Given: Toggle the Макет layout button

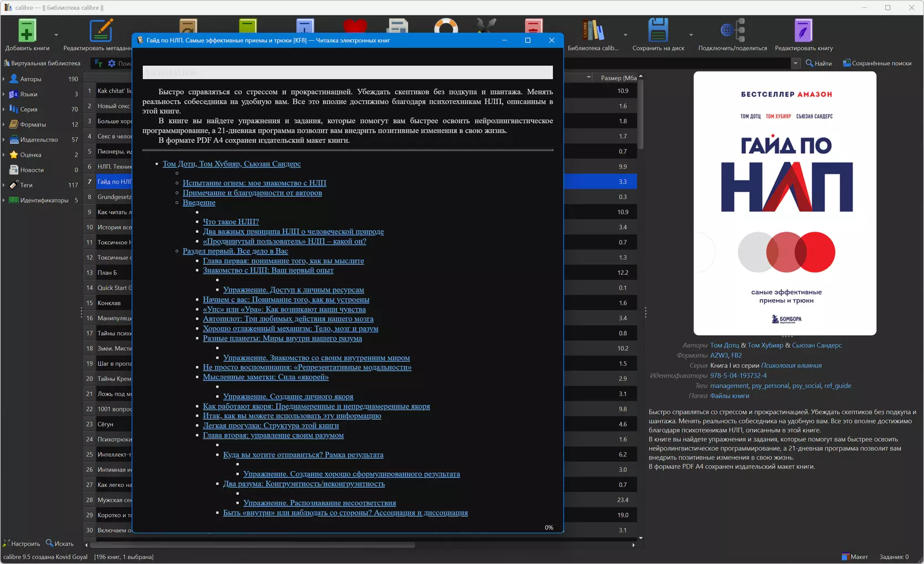Looking at the screenshot, I should click(854, 557).
